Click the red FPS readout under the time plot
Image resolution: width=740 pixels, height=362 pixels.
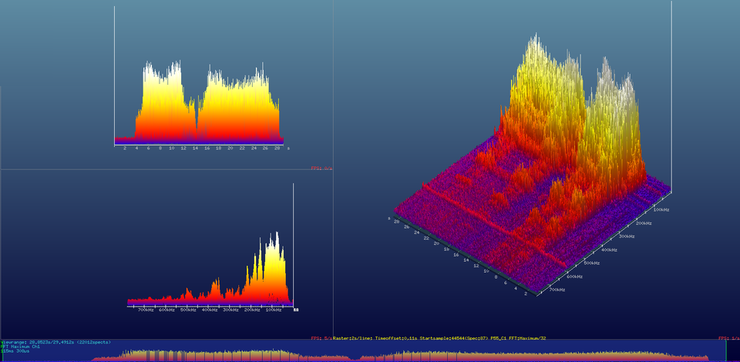click(321, 168)
